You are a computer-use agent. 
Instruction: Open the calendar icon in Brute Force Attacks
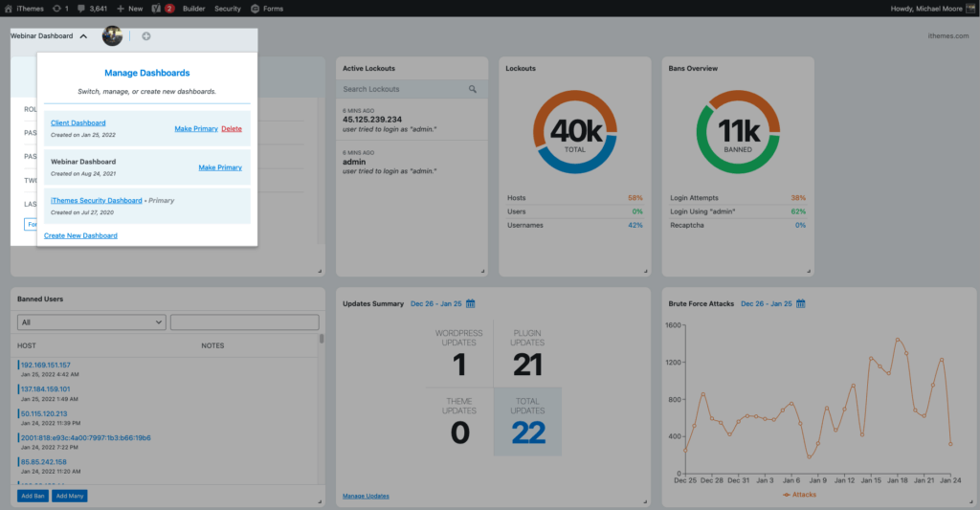tap(801, 303)
